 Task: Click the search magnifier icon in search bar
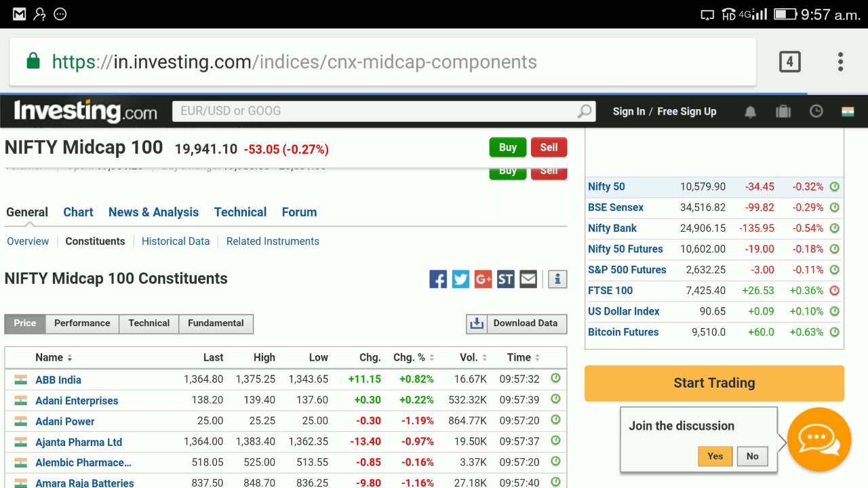584,111
